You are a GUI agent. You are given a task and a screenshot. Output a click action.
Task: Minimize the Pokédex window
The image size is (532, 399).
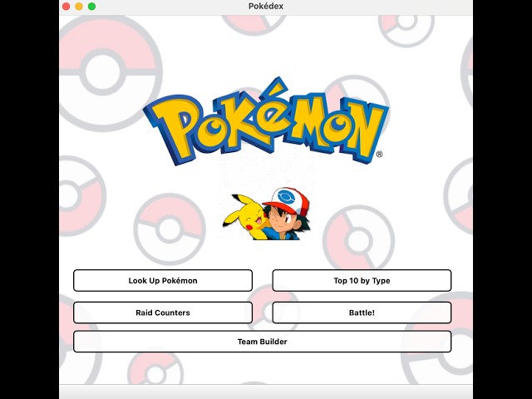click(x=79, y=7)
